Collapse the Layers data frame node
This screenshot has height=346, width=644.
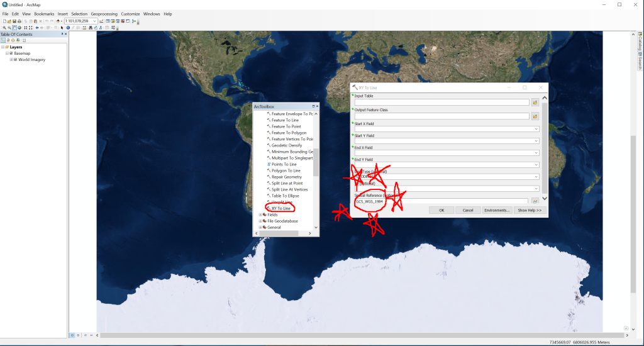(3, 47)
